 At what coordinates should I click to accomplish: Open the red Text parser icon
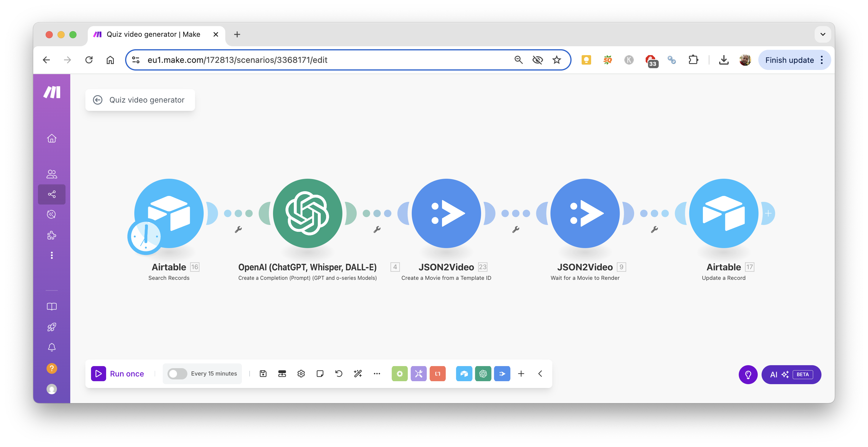click(x=437, y=373)
